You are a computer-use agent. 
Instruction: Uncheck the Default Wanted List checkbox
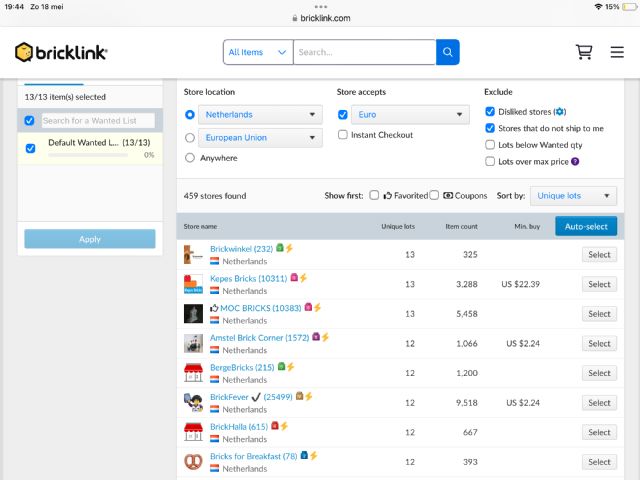pos(29,148)
